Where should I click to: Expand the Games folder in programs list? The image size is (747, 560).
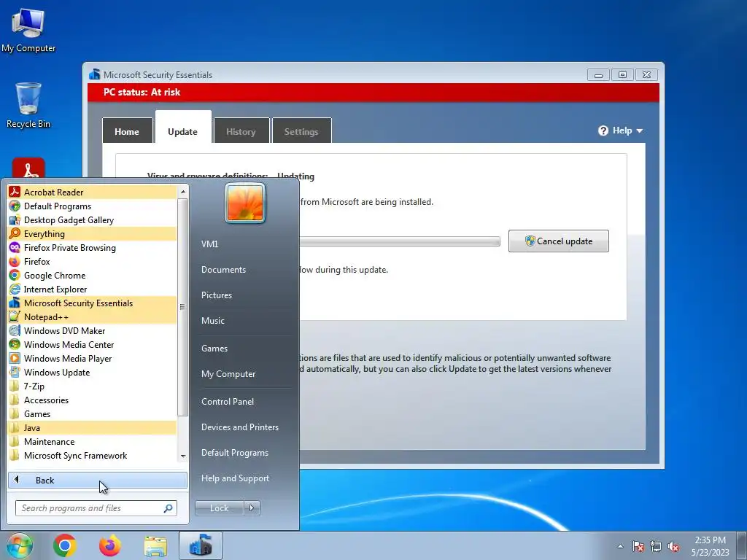point(93,414)
